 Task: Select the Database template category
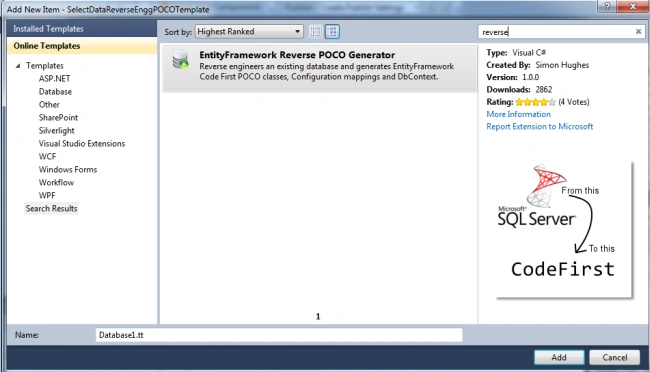click(55, 92)
